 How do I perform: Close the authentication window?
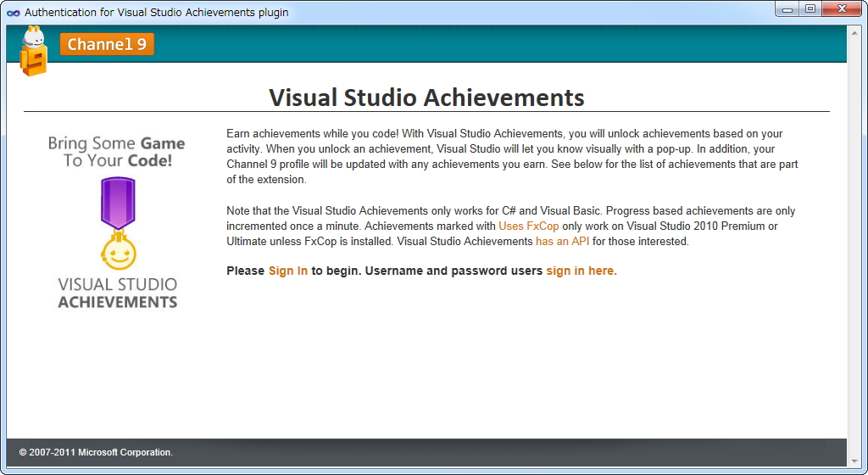pos(842,9)
